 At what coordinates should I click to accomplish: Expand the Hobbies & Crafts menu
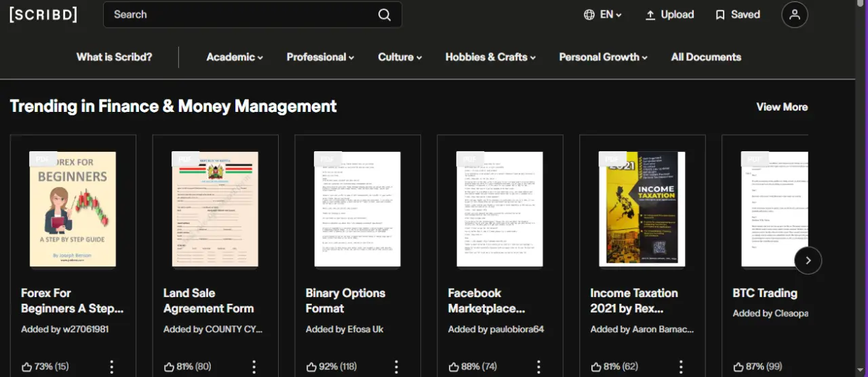click(490, 57)
